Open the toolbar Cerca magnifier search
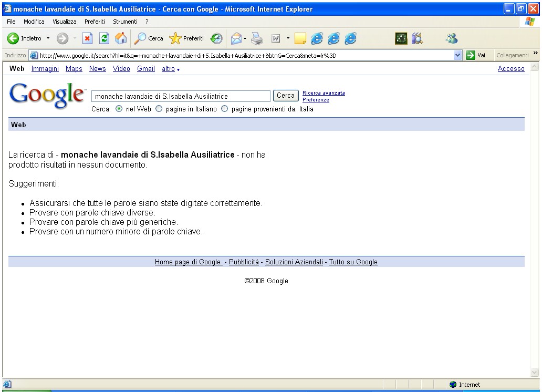 coord(149,38)
